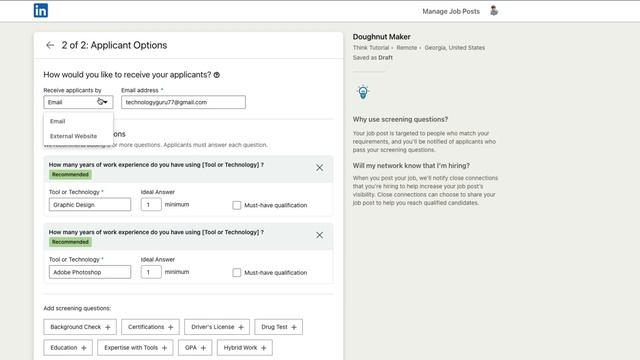The width and height of the screenshot is (640, 360).
Task: Go back using the left arrow
Action: (x=50, y=45)
